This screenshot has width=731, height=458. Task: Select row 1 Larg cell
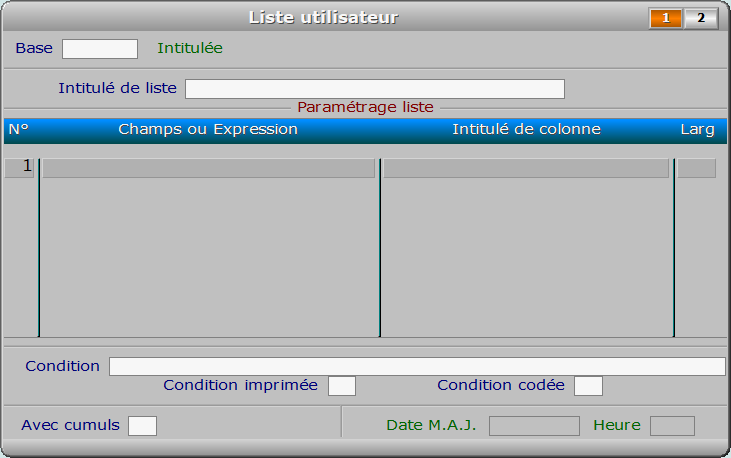[x=697, y=168]
